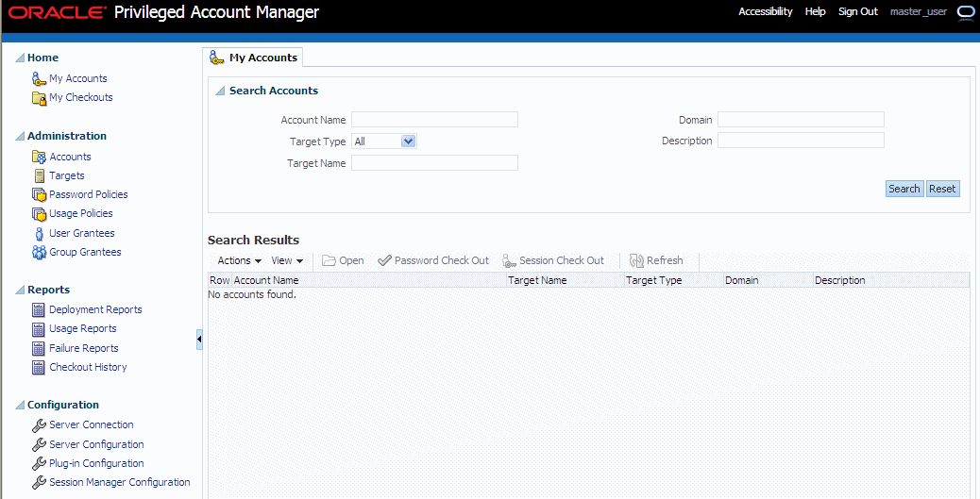The image size is (980, 499).
Task: Click the Account Name input field
Action: 434,119
